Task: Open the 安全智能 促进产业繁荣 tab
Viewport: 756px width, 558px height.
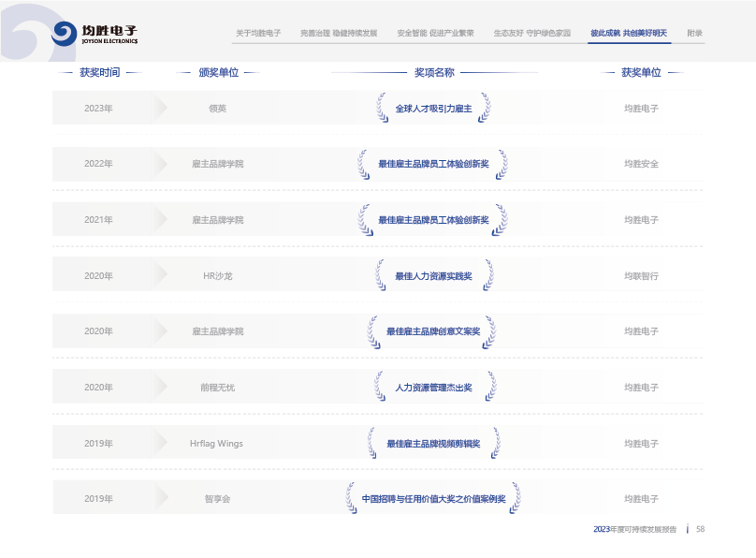Action: [435, 33]
